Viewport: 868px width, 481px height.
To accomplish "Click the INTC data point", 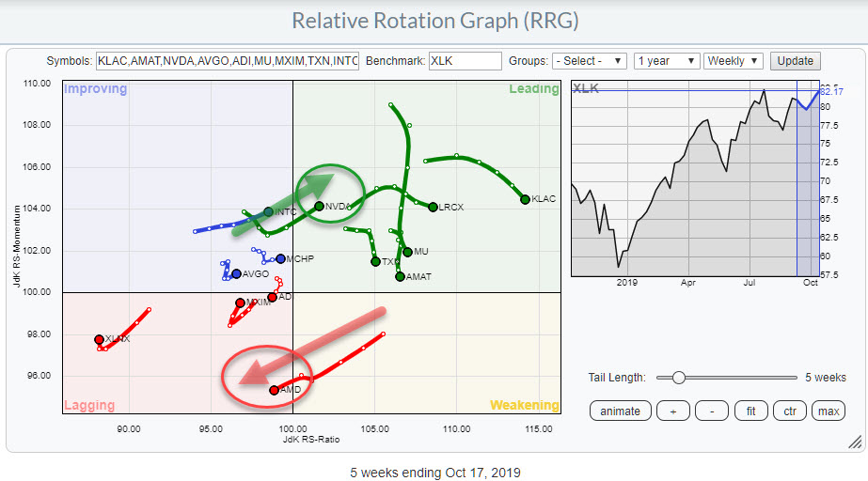I will (x=268, y=211).
